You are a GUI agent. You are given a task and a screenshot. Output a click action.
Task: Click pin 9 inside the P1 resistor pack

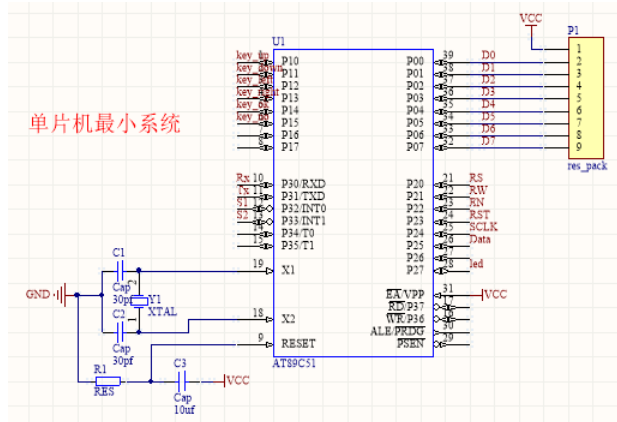(x=578, y=147)
